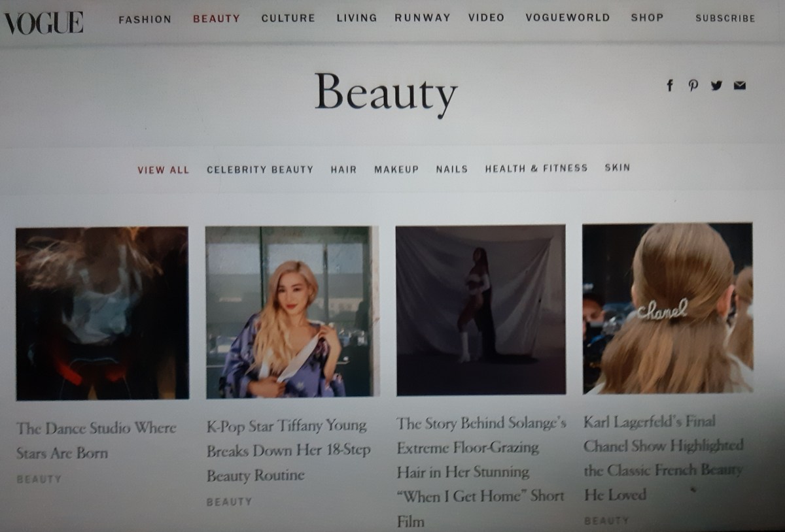Choose the Health & Fitness tab
This screenshot has width=785, height=532.
[536, 169]
